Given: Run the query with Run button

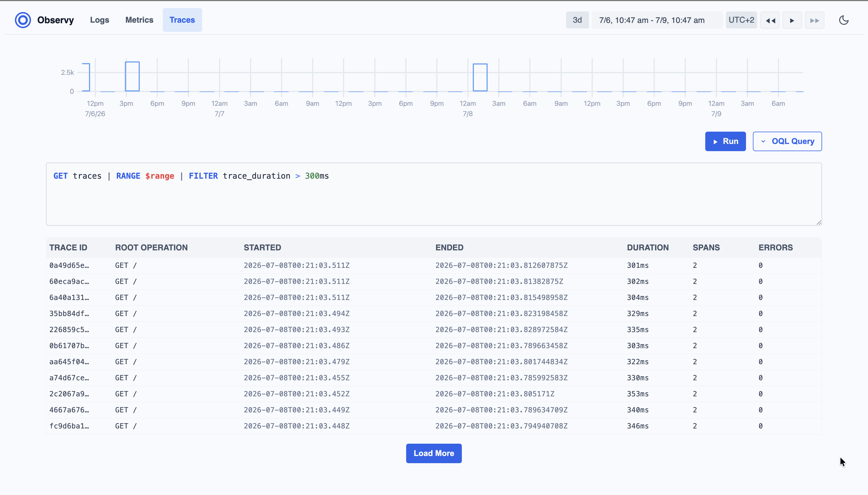Looking at the screenshot, I should [725, 141].
